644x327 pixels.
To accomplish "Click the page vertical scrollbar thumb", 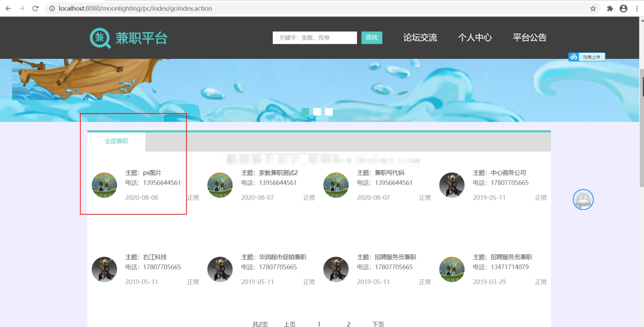I will click(x=642, y=127).
